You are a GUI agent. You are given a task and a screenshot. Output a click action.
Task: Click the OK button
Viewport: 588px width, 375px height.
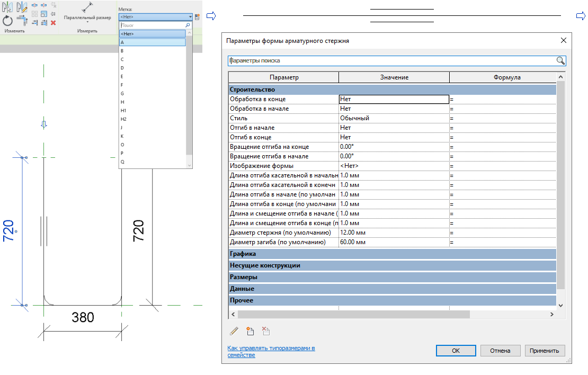pyautogui.click(x=456, y=351)
